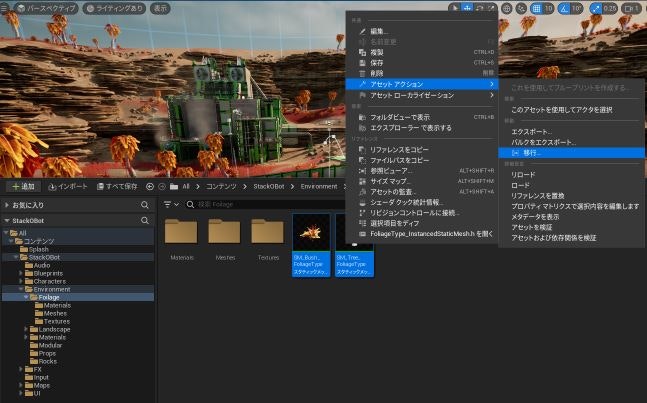
Task: Choose 編集 from the context menu
Action: [x=422, y=31]
